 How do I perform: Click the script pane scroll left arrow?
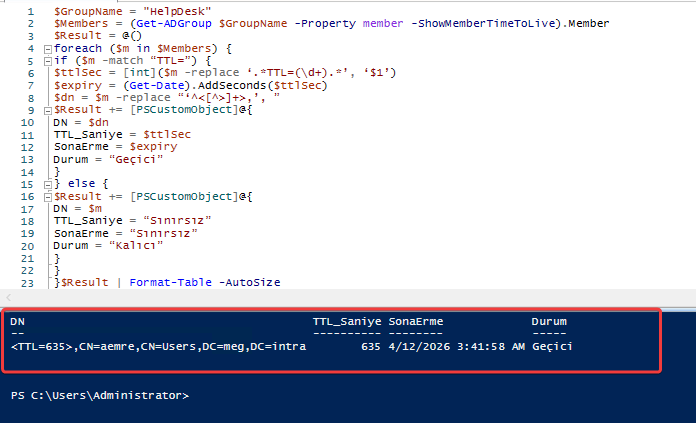click(x=7, y=298)
